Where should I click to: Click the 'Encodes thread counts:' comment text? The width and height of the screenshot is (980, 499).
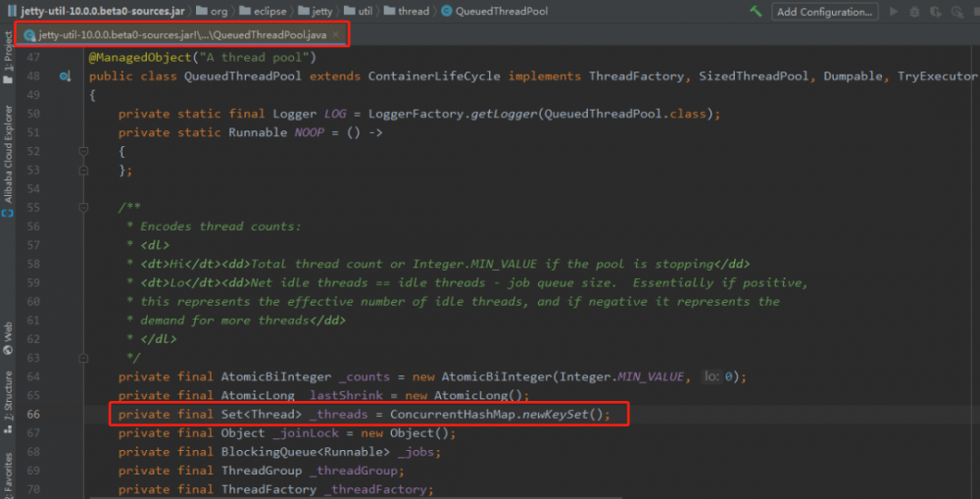[x=220, y=226]
